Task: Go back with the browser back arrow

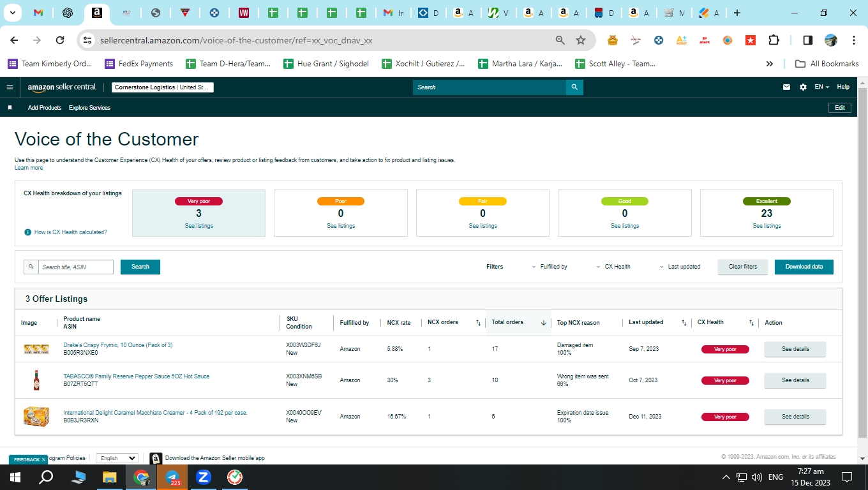Action: 14,40
